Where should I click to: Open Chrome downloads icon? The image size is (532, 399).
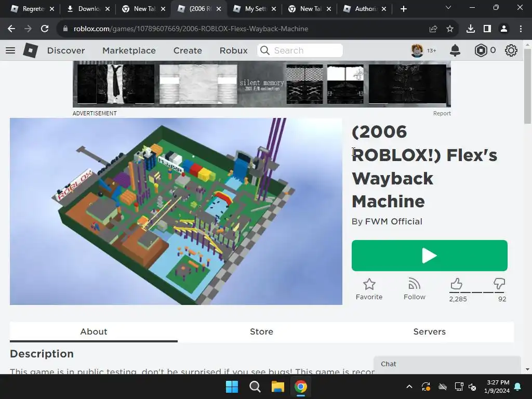pyautogui.click(x=471, y=29)
